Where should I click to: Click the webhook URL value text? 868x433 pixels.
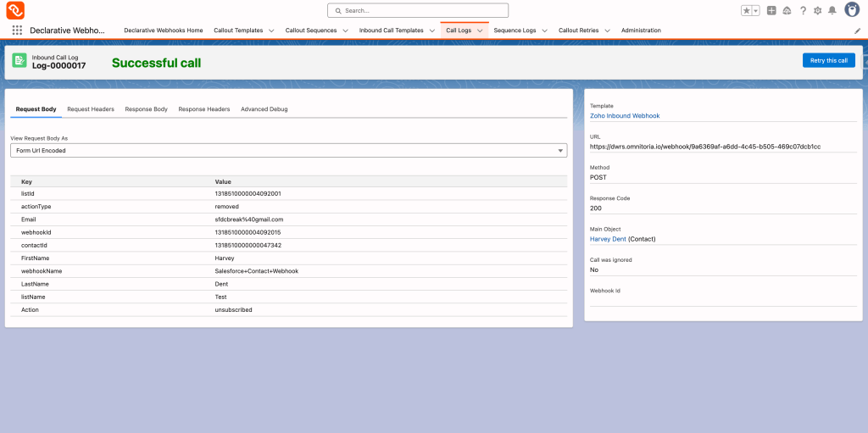coord(705,147)
